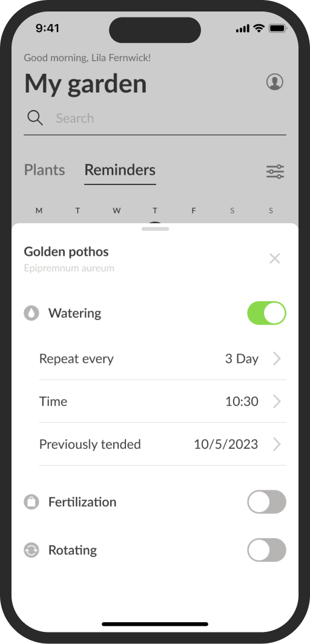
Task: Click the battery status icon
Action: point(278,28)
